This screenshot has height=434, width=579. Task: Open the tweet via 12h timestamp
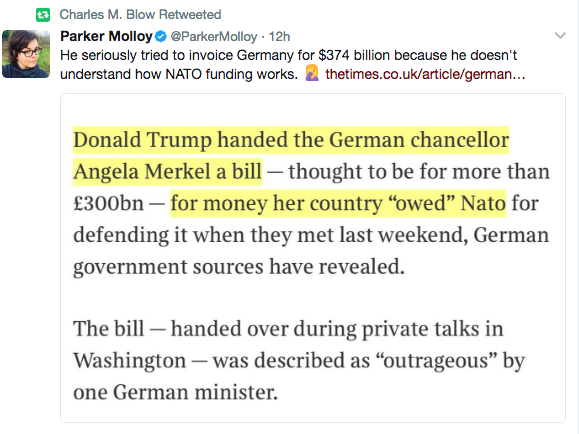pos(279,37)
